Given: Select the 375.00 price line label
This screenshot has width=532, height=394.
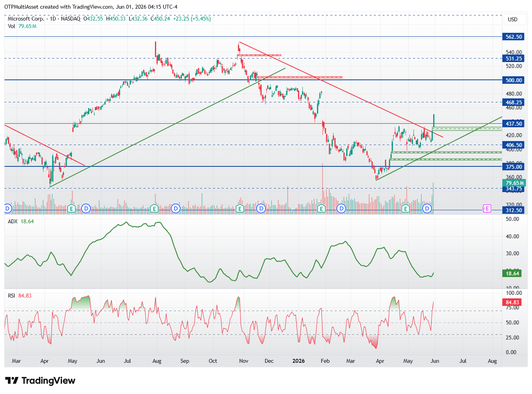Looking at the screenshot, I should coord(514,167).
